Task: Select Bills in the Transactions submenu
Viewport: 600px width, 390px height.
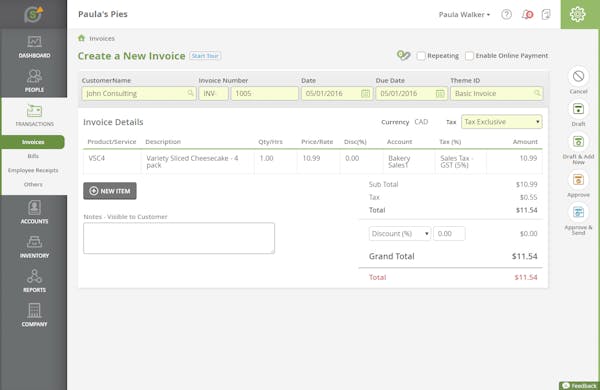Action: pos(33,156)
